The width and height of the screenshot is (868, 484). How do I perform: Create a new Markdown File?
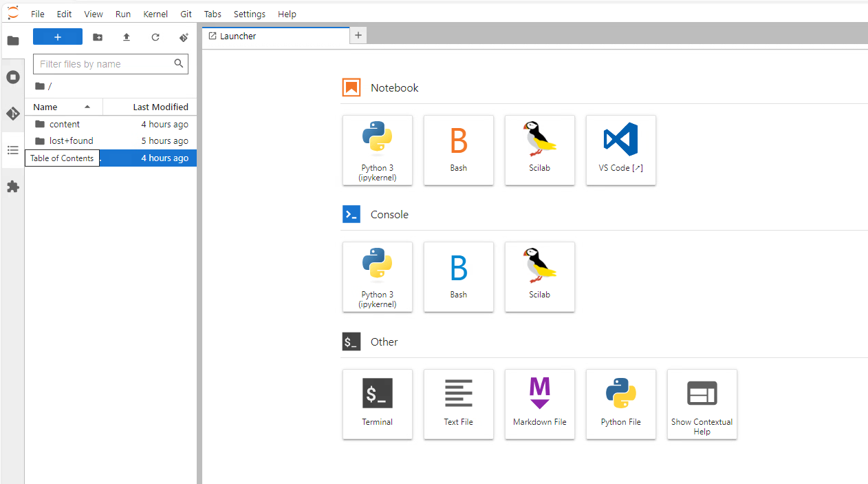(x=540, y=404)
